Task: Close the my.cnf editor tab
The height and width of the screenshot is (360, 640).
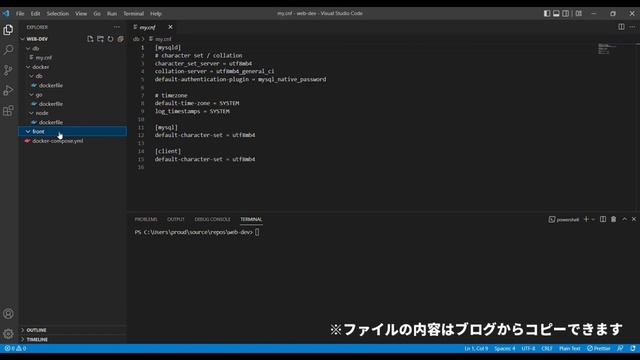Action: [x=170, y=27]
